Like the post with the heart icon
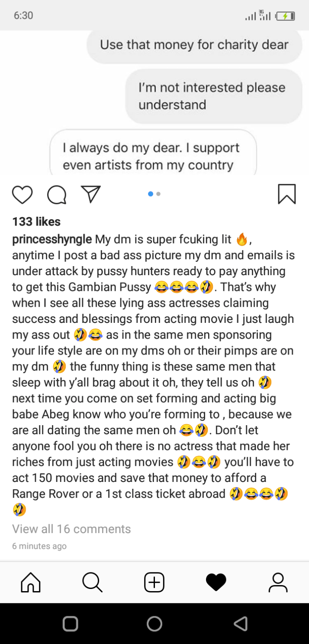 coord(22,195)
